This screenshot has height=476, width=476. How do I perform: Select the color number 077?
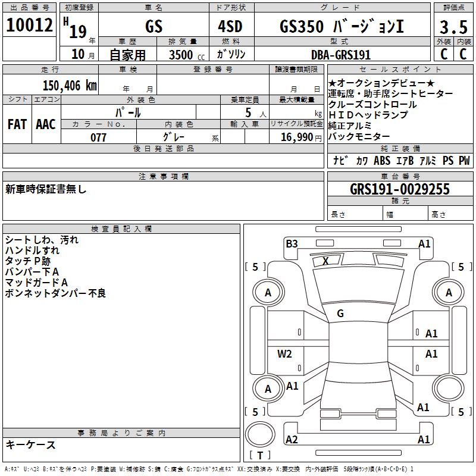pos(98,137)
